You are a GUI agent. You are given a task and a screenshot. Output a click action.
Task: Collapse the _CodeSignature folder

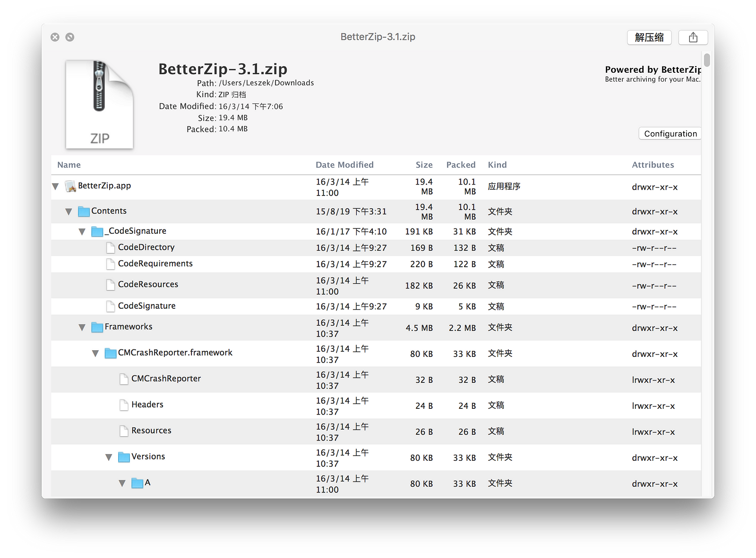click(82, 232)
